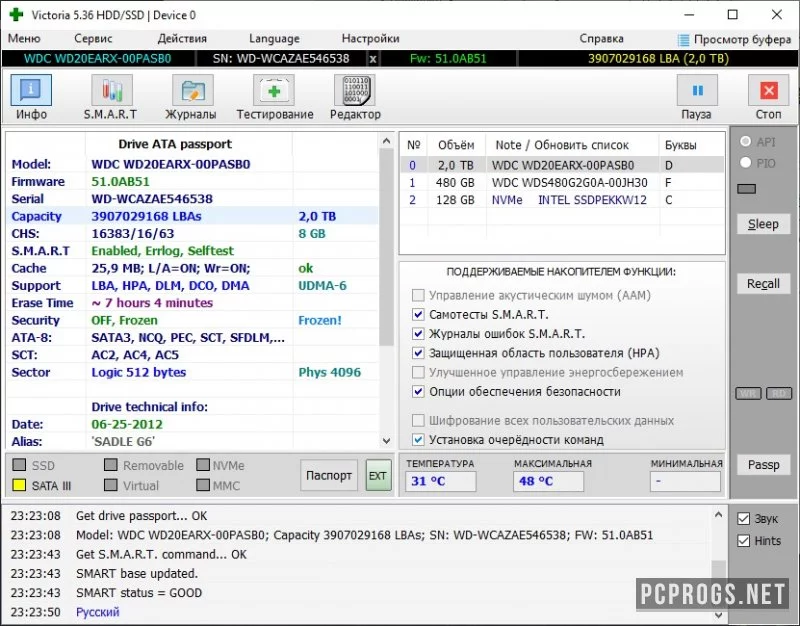Toggle Шифрование всех пользовательских данных checkbox
This screenshot has height=626, width=800.
tap(418, 420)
